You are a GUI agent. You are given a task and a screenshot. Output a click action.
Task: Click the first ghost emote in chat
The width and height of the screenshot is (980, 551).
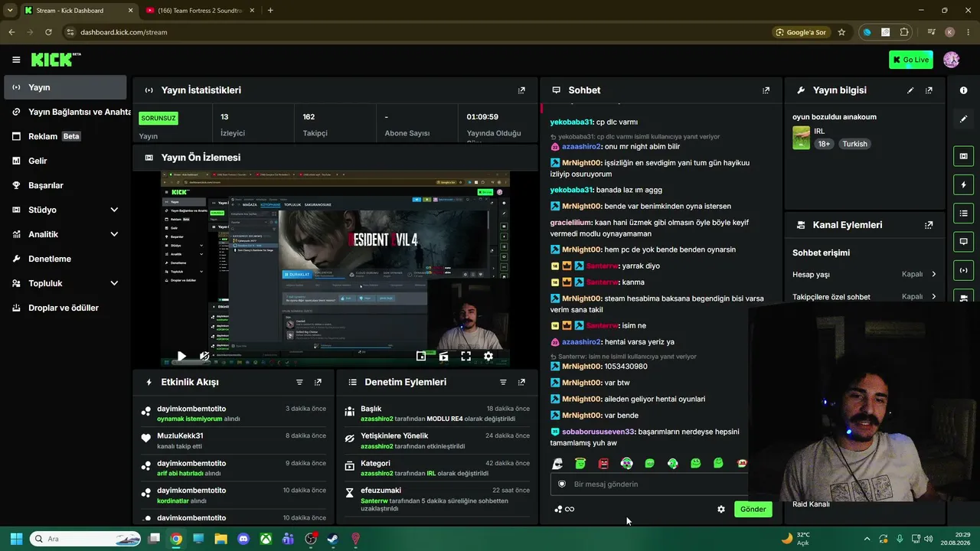[x=557, y=463]
